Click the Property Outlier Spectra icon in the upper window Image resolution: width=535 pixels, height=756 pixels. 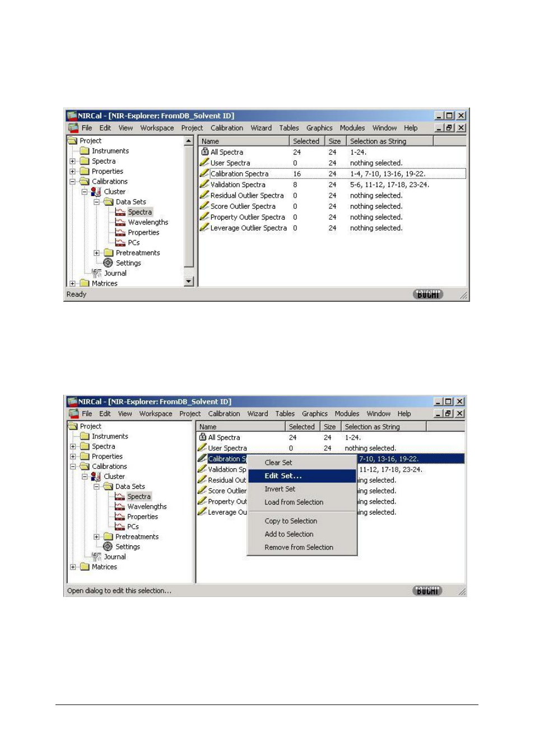tap(204, 217)
